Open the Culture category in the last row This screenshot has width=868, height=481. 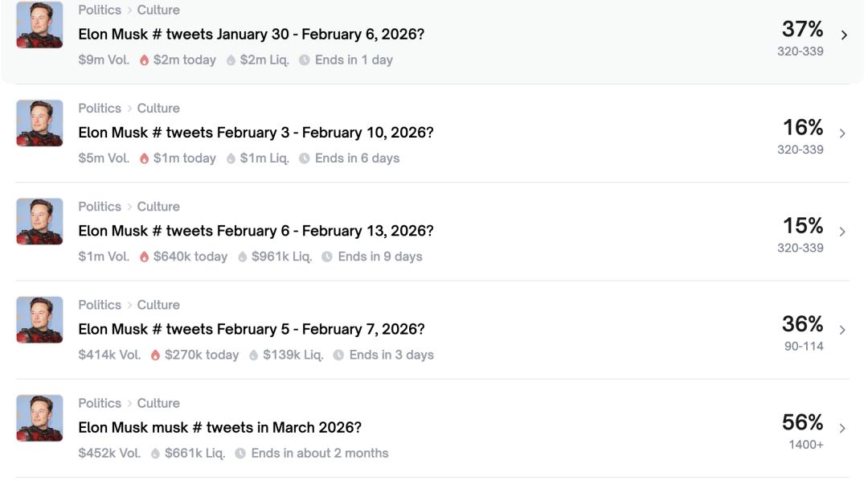pyautogui.click(x=158, y=403)
